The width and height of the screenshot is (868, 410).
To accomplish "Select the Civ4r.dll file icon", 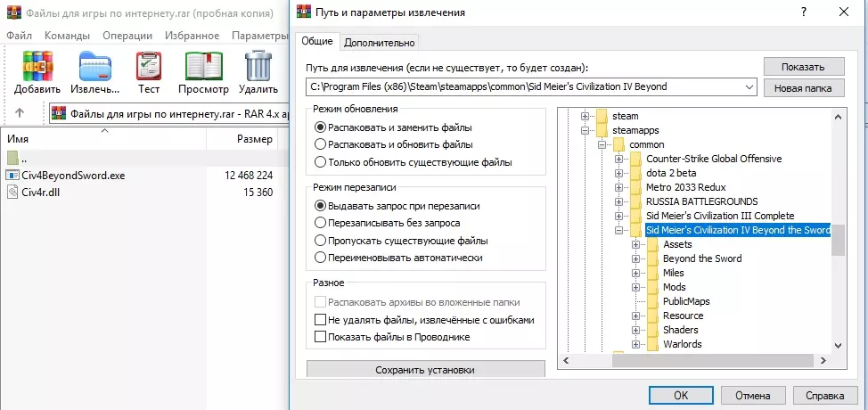I will click(x=12, y=193).
